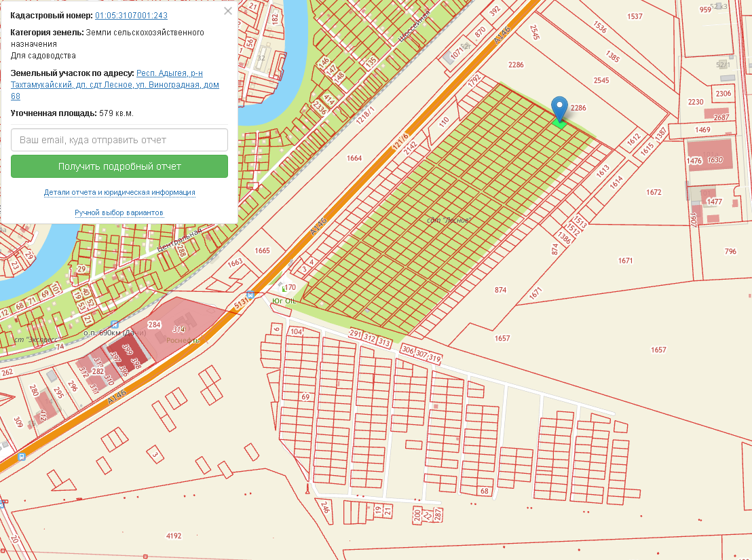The image size is (752, 560).
Task: Click parcel label 1469
Action: [x=702, y=130]
